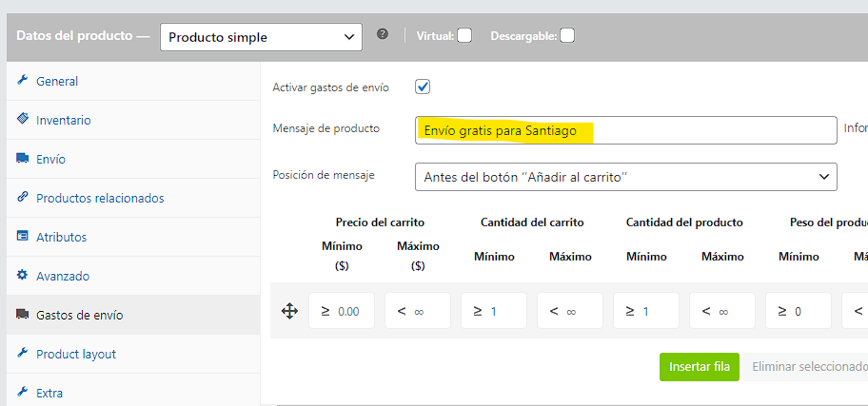Viewport: 868px width, 406px height.
Task: Click the link icon for Productos relacionados
Action: coord(23,198)
